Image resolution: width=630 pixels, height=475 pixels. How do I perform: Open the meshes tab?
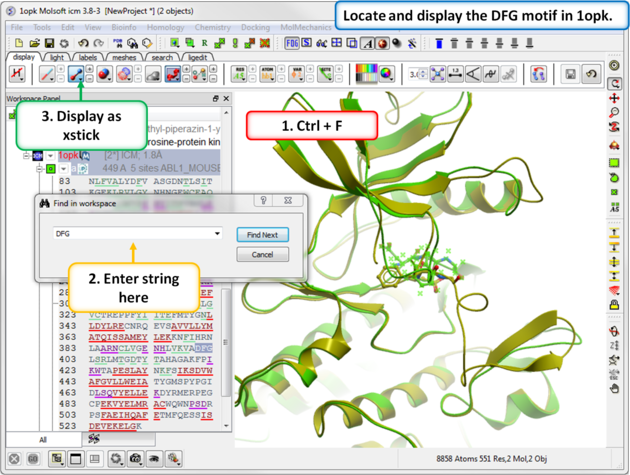pos(124,57)
